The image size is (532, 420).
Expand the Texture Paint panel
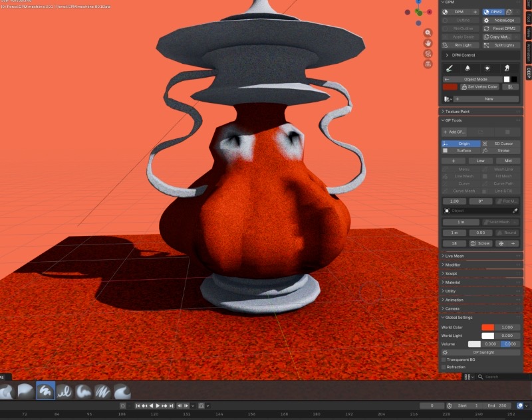(480, 112)
